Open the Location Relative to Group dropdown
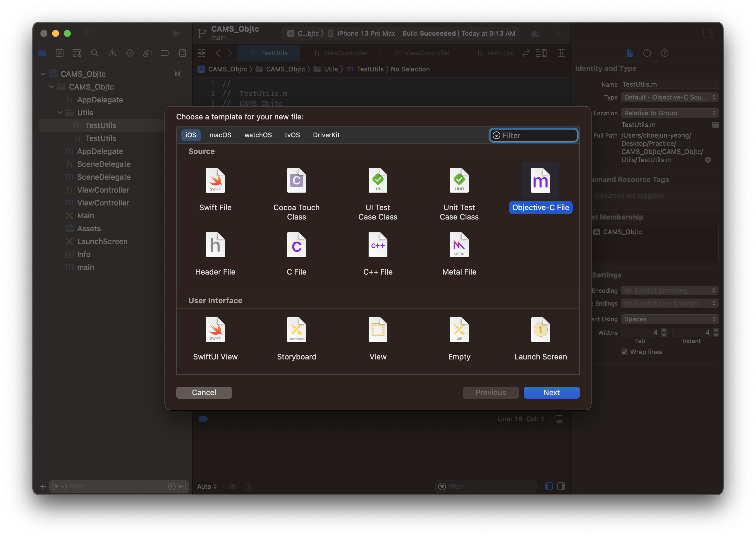Image resolution: width=756 pixels, height=538 pixels. [669, 113]
